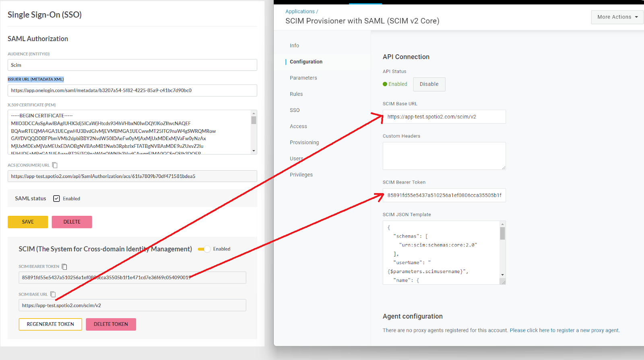Click into the Custom Headers text area
The width and height of the screenshot is (644, 360).
pos(444,156)
